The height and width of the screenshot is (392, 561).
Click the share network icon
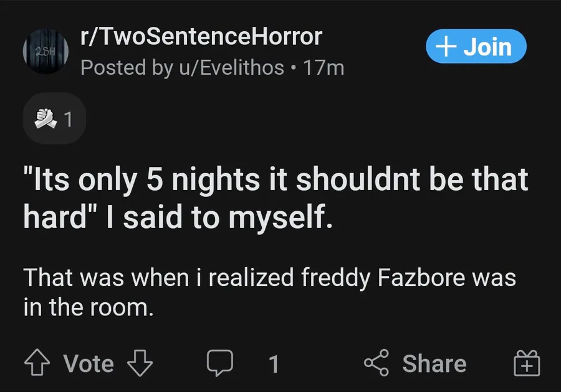point(376,363)
